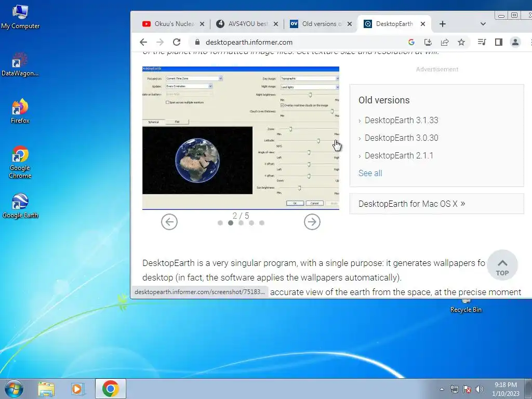Expand the tab search chevron
The image size is (532, 399).
tap(483, 24)
